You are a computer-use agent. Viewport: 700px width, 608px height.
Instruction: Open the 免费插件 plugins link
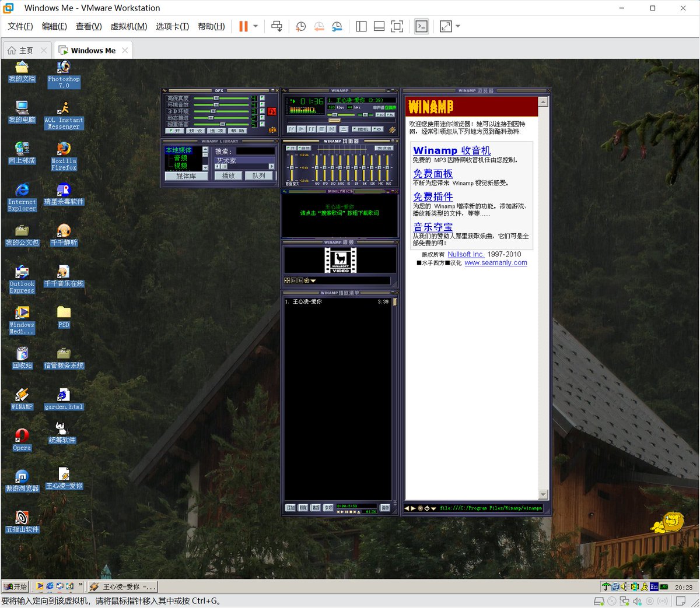click(x=433, y=197)
